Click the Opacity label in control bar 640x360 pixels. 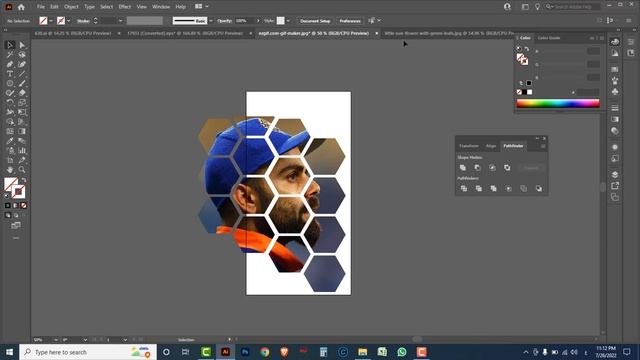224,21
